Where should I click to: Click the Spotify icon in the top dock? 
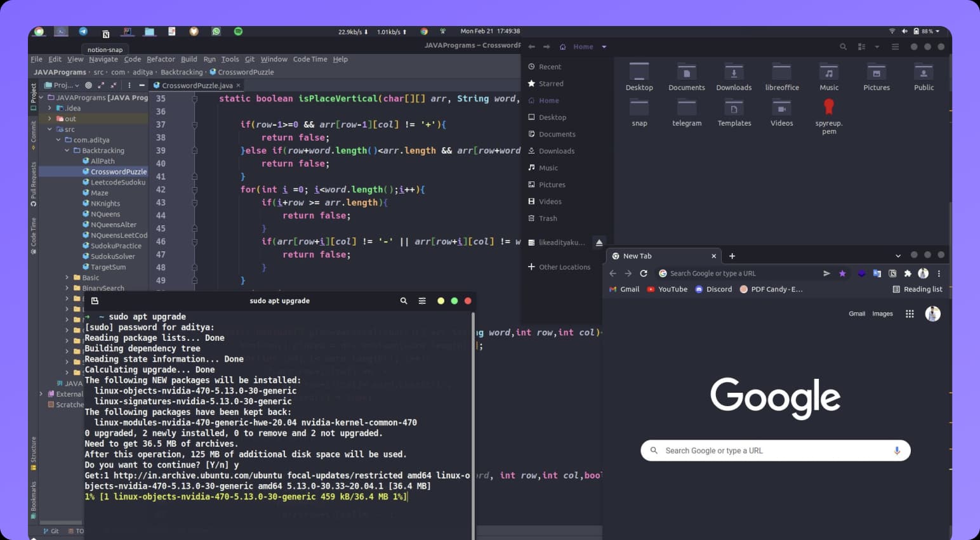[x=238, y=31]
